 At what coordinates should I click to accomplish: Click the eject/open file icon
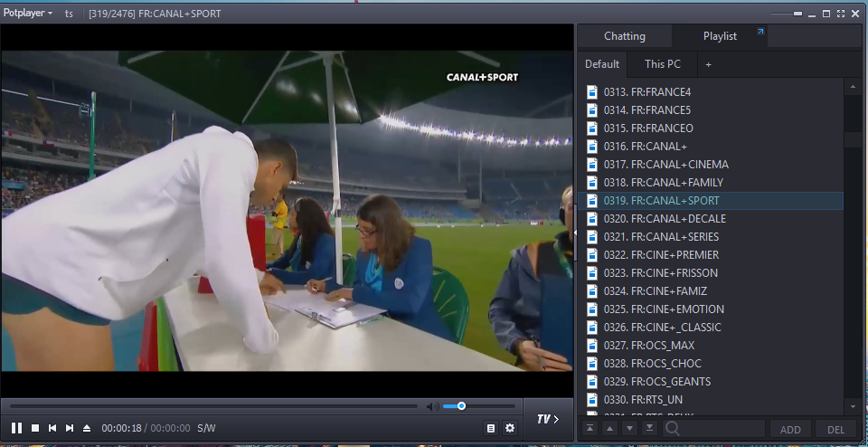coord(87,428)
